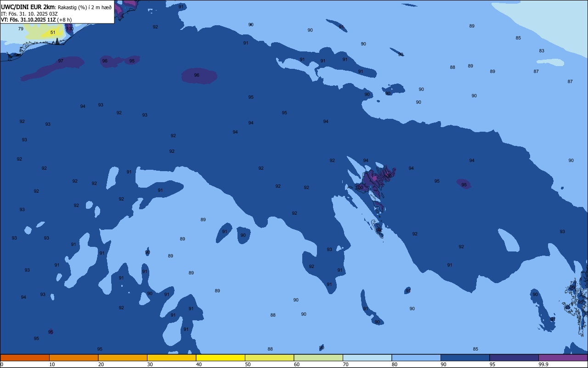
Task: Click the humidity value "83" on the map
Action: tap(542, 51)
